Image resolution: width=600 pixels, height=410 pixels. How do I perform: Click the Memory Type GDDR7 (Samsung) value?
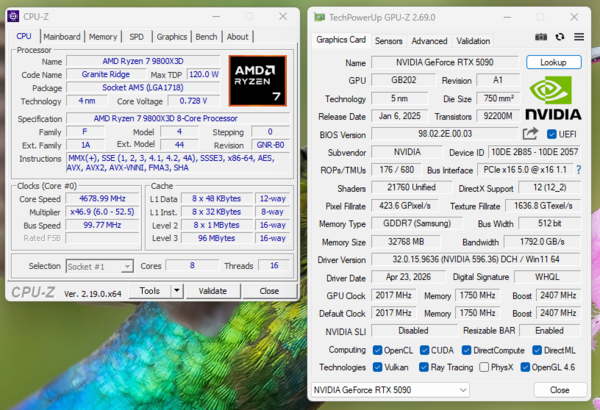pyautogui.click(x=417, y=224)
